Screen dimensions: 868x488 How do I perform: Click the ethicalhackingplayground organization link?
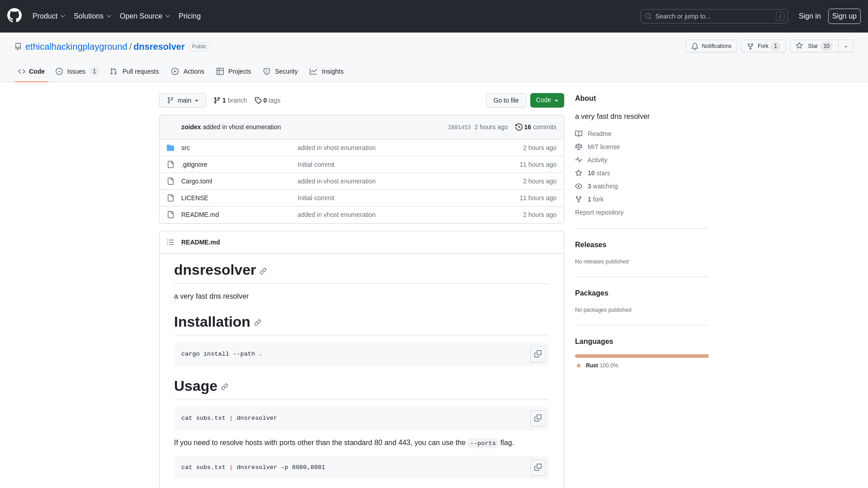coord(76,47)
